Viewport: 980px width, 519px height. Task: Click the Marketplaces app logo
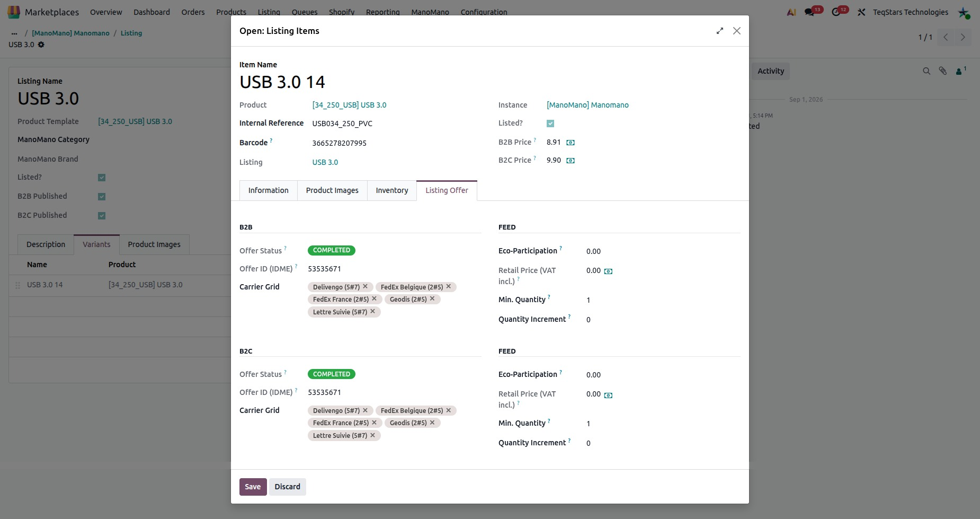(x=14, y=12)
